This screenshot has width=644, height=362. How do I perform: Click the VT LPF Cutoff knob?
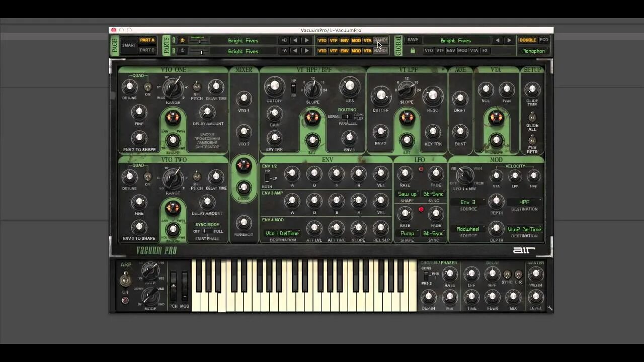click(x=381, y=96)
